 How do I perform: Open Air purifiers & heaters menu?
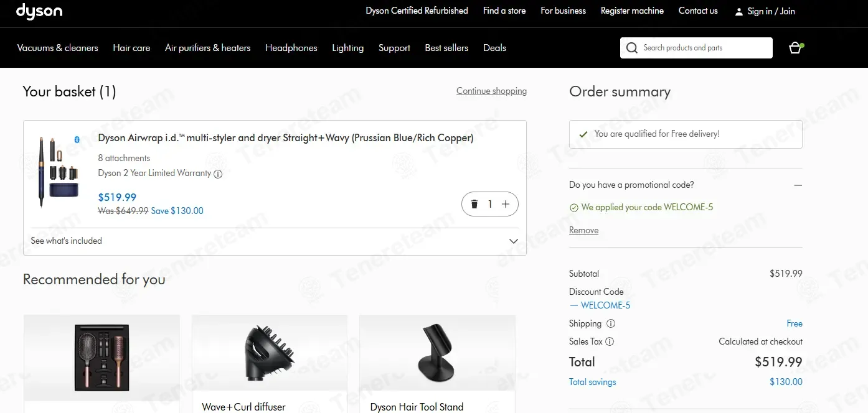coord(208,48)
